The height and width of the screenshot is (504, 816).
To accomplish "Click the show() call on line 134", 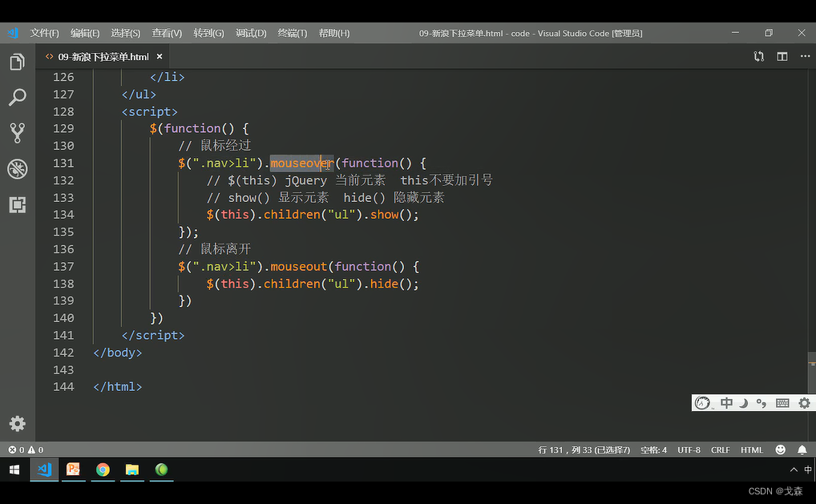I will click(391, 215).
